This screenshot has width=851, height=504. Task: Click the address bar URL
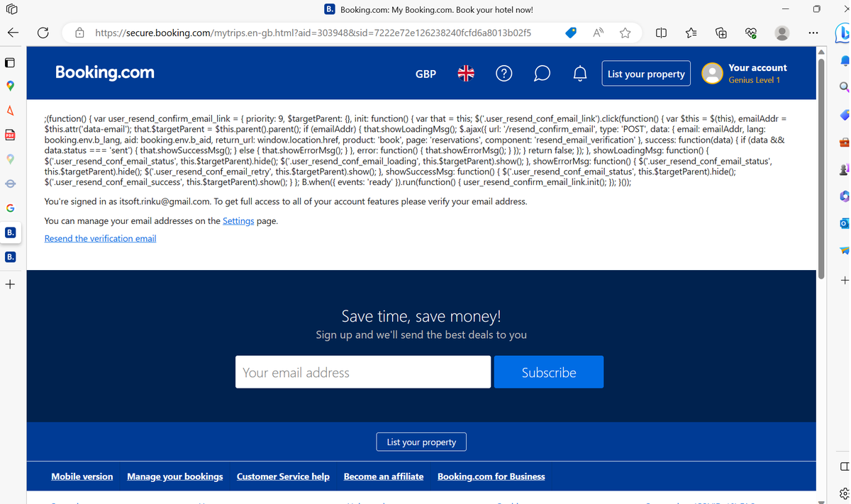(x=313, y=33)
